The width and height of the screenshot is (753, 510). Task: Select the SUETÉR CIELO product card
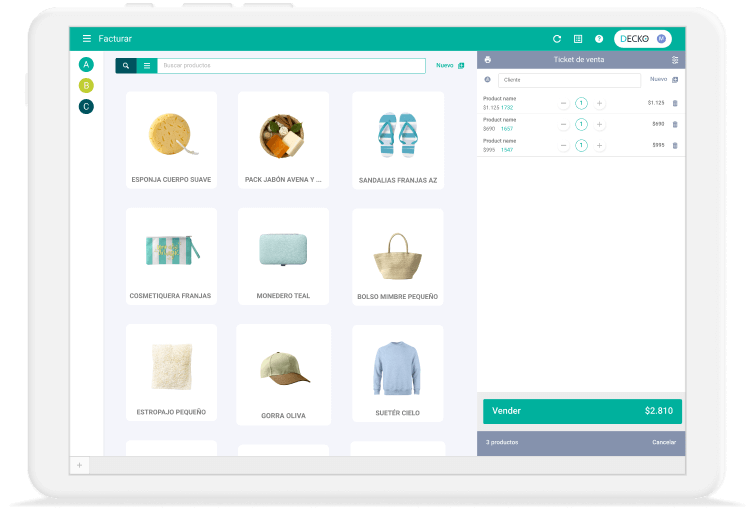click(x=398, y=374)
